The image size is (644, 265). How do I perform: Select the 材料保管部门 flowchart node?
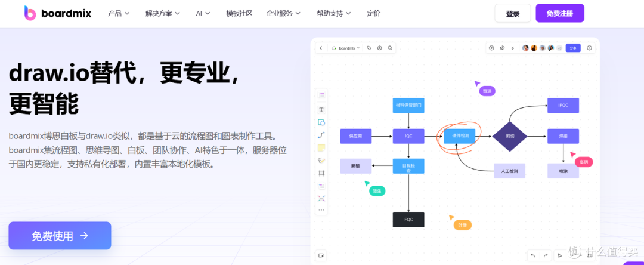pos(408,105)
